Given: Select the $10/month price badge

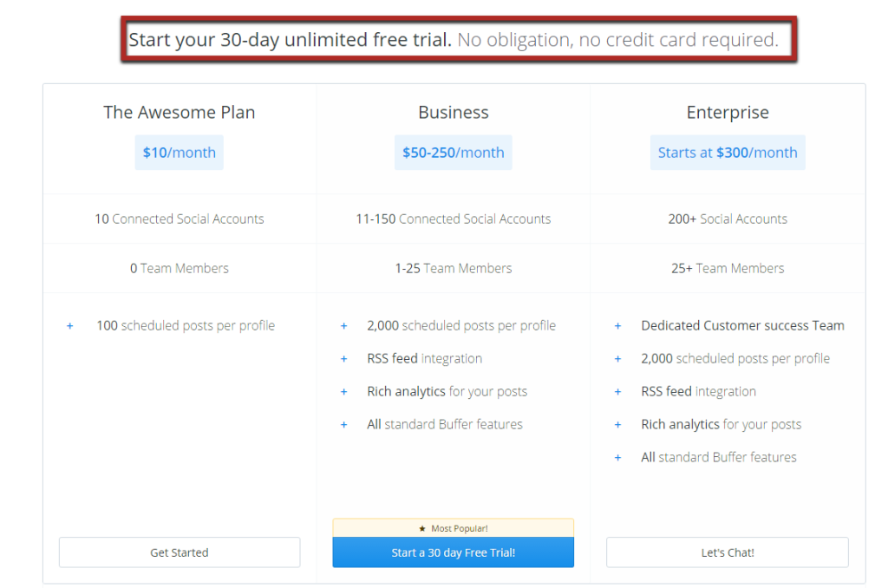Looking at the screenshot, I should (x=179, y=153).
